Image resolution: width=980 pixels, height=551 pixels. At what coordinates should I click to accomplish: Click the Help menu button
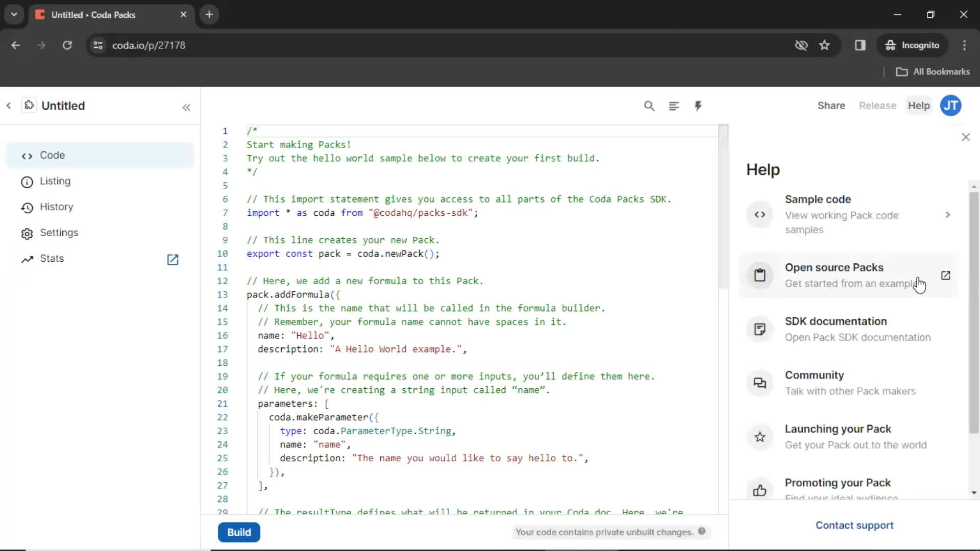tap(919, 106)
